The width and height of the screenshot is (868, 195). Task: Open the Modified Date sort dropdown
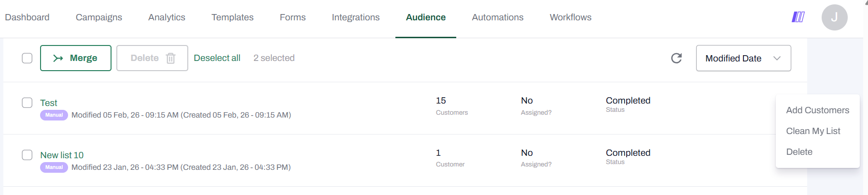pyautogui.click(x=733, y=58)
